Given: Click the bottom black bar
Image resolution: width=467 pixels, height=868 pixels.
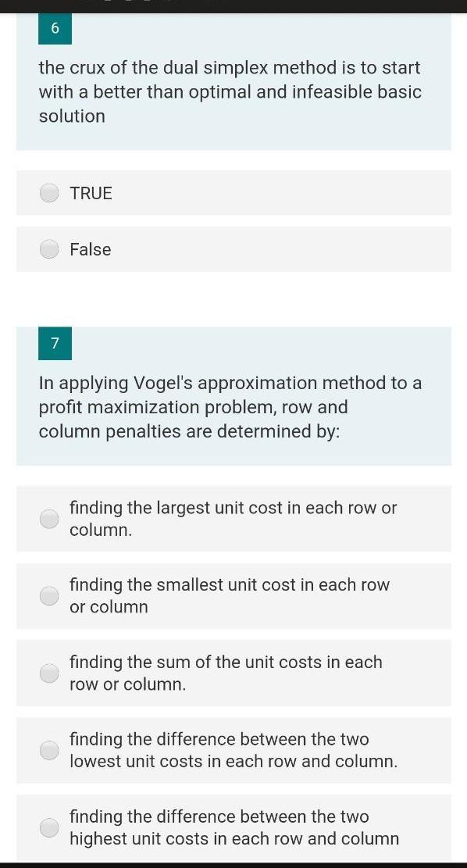Looking at the screenshot, I should tap(233, 863).
